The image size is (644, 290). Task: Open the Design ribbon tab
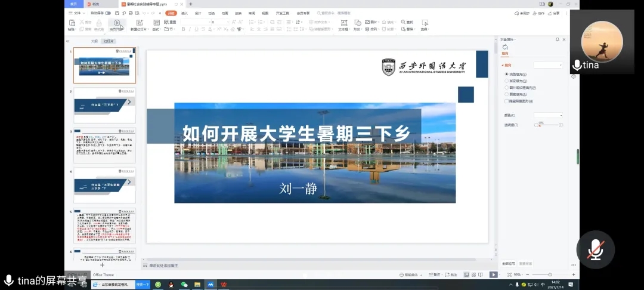pos(198,13)
